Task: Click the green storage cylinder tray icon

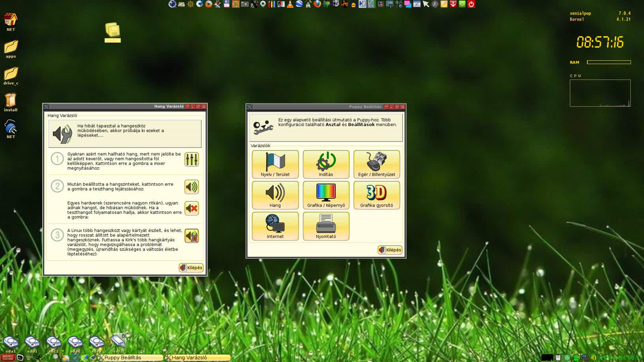Action: tap(576, 358)
